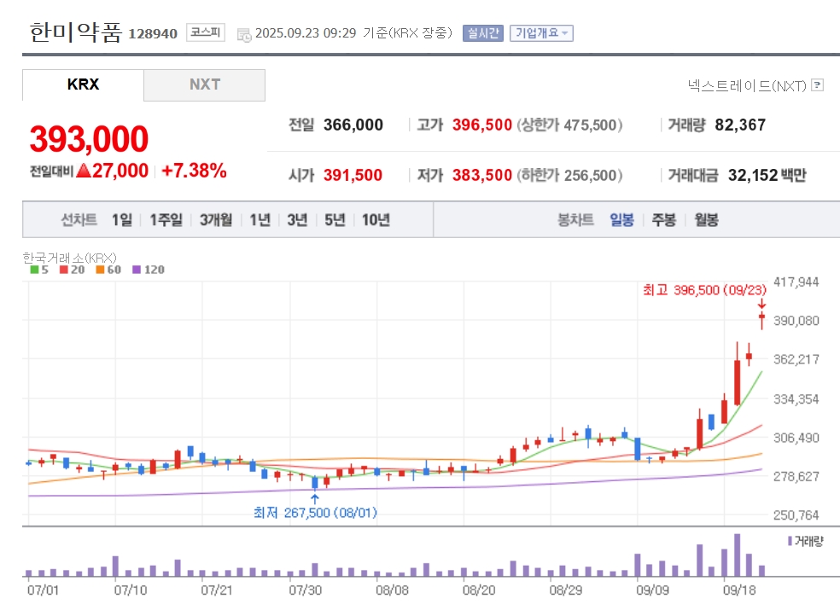
Task: Click the 전일 value 366,000
Action: tap(353, 125)
